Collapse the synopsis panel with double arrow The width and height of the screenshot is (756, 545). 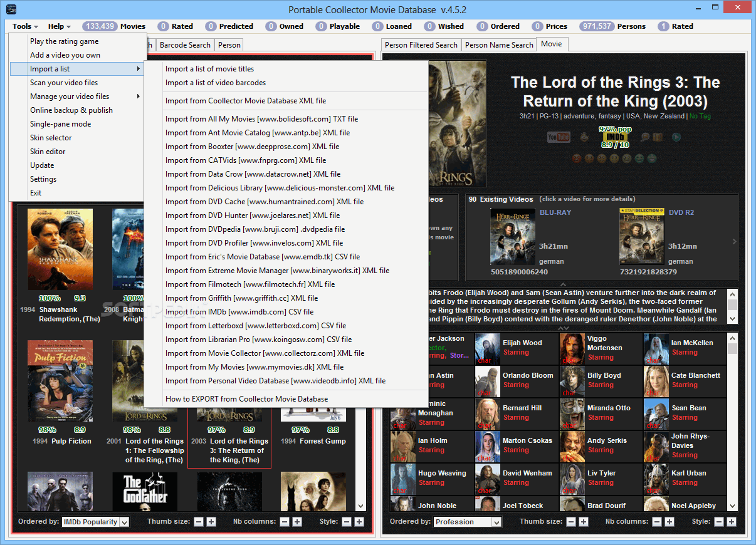[564, 328]
